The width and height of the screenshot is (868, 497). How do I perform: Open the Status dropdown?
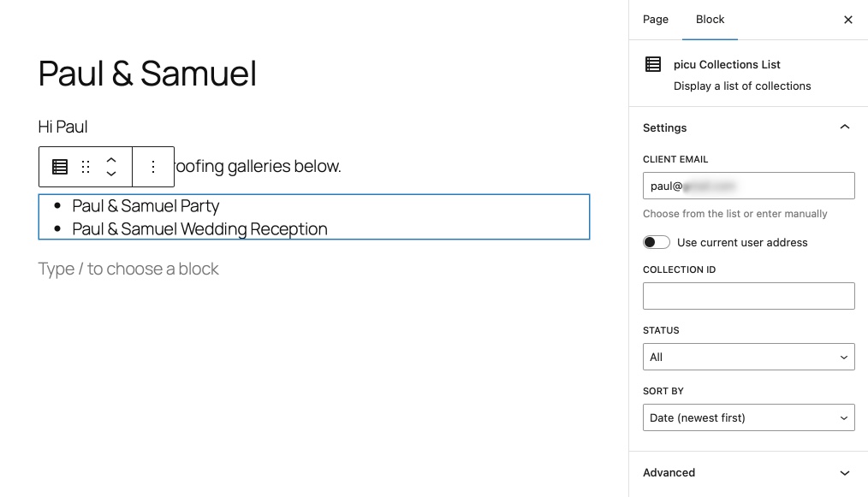[x=748, y=357]
